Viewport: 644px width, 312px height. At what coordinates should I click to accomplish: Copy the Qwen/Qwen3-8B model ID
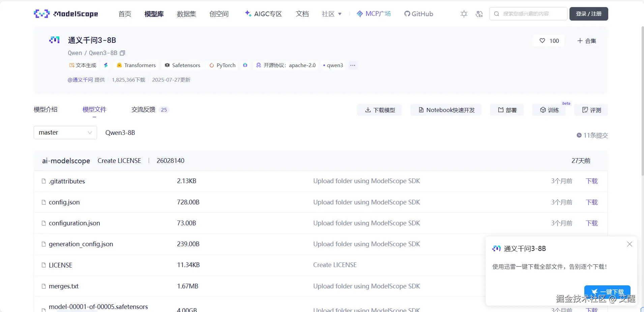[x=122, y=53]
